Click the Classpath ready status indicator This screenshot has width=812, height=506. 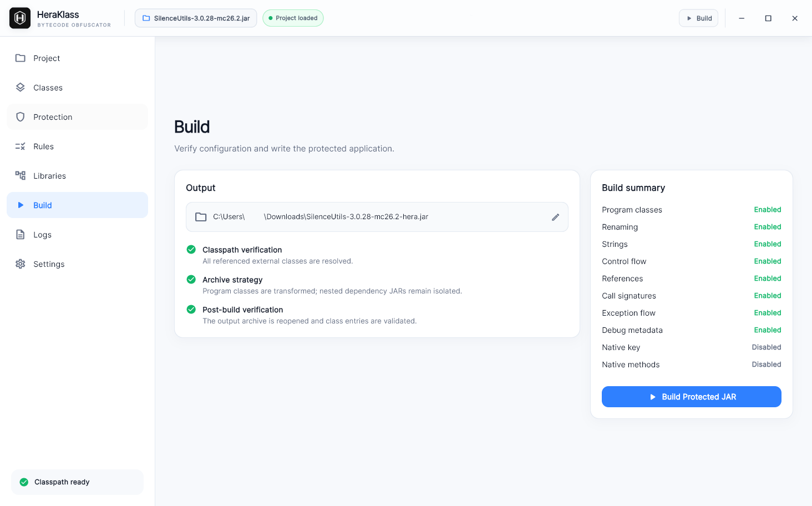(x=77, y=482)
